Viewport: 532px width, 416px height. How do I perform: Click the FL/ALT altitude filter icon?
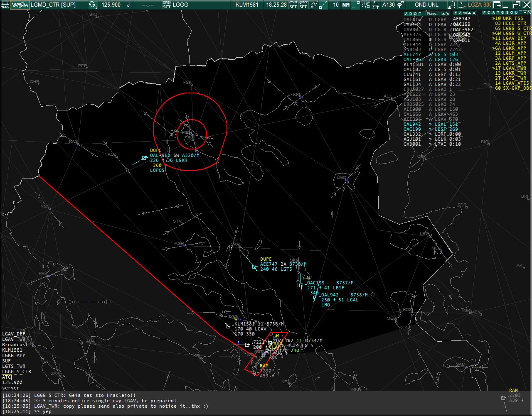[375, 5]
